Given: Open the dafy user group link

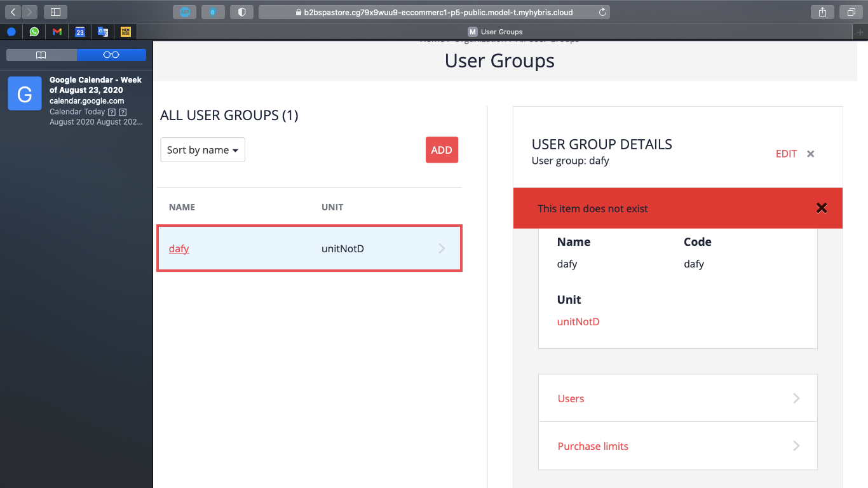Looking at the screenshot, I should pos(179,248).
